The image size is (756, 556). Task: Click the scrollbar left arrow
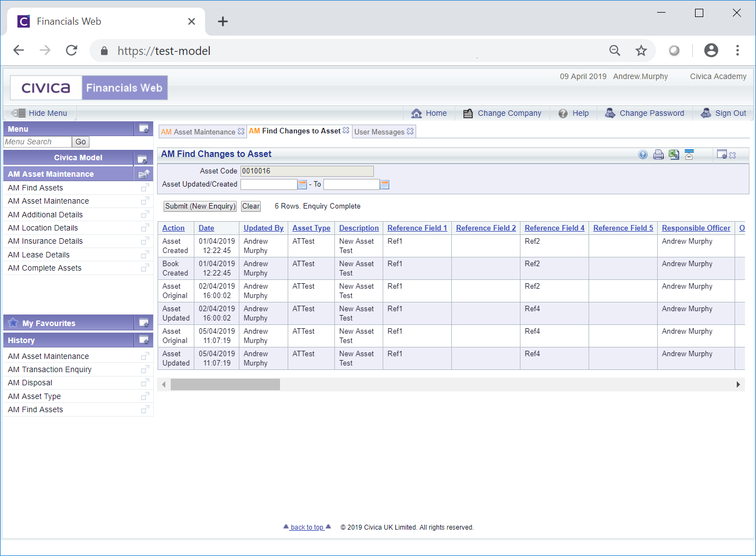pyautogui.click(x=164, y=384)
